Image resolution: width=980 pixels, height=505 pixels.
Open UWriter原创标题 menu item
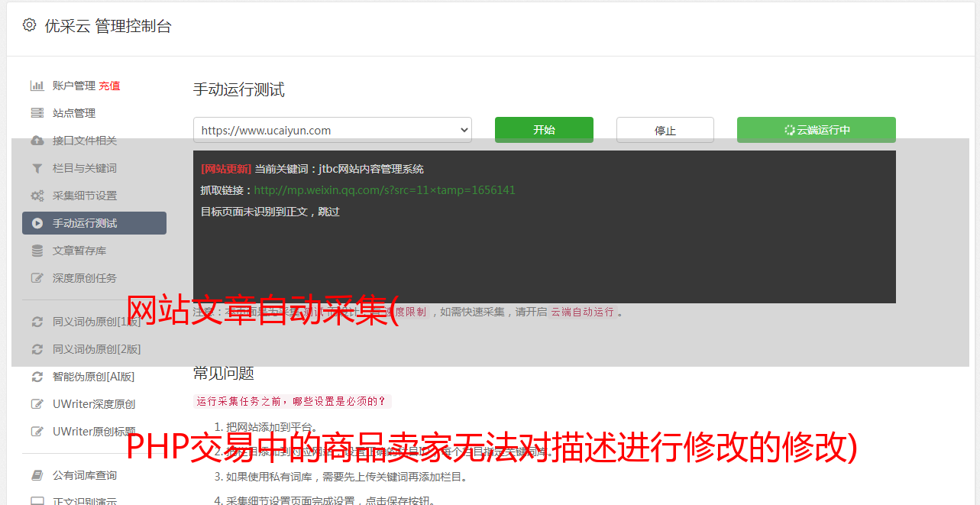tap(94, 432)
